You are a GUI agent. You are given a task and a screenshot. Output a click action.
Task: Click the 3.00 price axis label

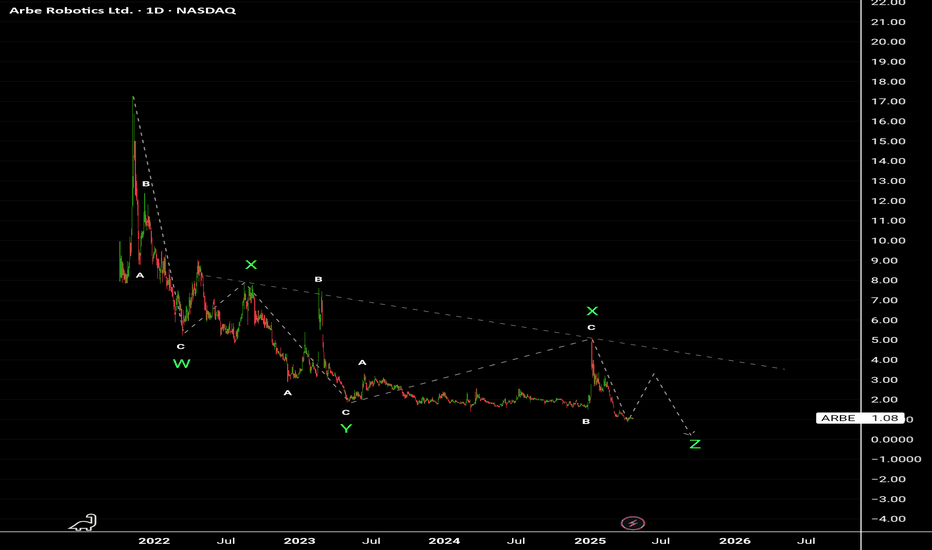click(x=884, y=380)
